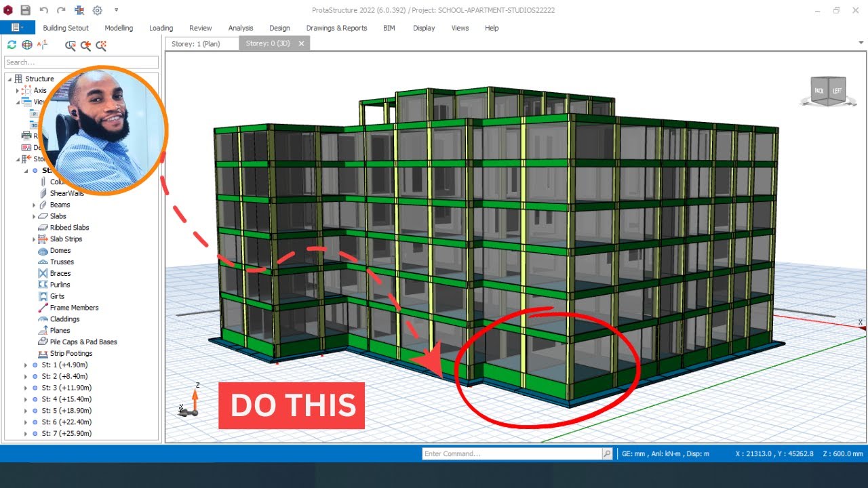The width and height of the screenshot is (868, 488).
Task: Open the Design ribbon tab
Action: (279, 28)
